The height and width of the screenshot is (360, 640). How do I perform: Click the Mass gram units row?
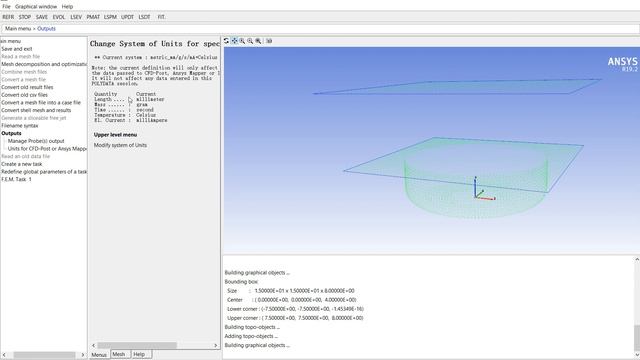coord(121,104)
